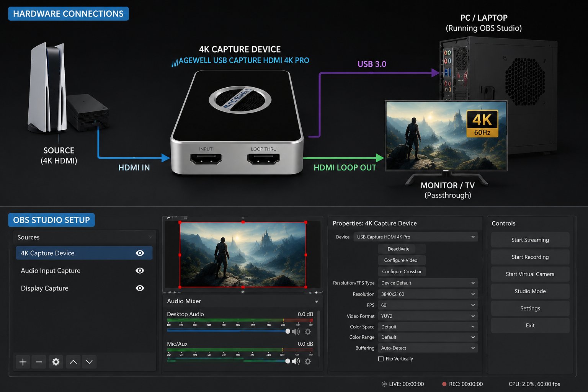
Task: Click the LIVE status broadcast icon
Action: [384, 384]
